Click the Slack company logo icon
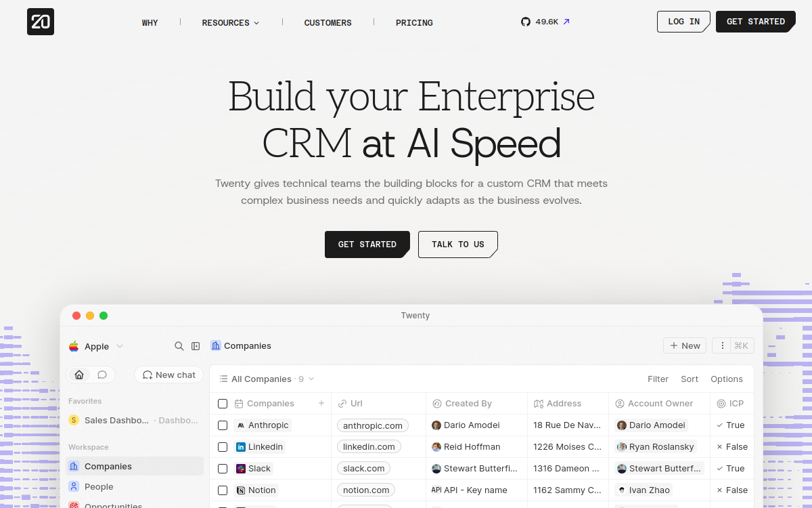The height and width of the screenshot is (508, 812). pyautogui.click(x=240, y=469)
